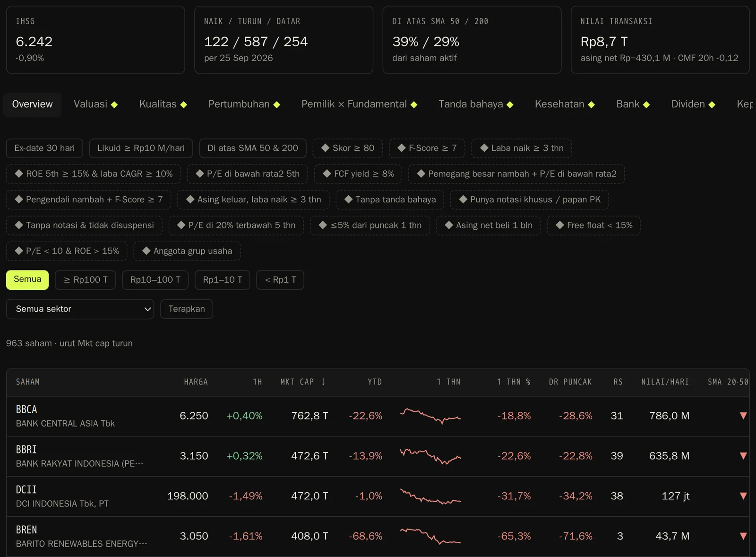Open the Pemilik × Fundamental tab
Viewport: 756px width, 557px height.
point(359,104)
